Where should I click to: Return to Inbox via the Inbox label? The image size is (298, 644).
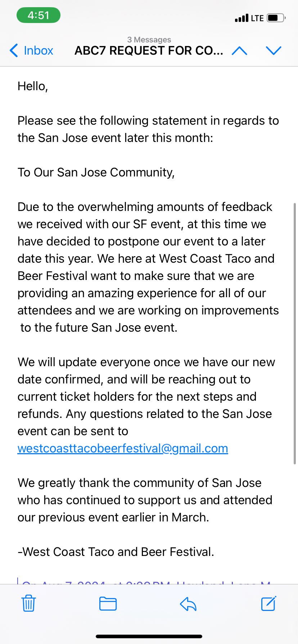(x=39, y=50)
